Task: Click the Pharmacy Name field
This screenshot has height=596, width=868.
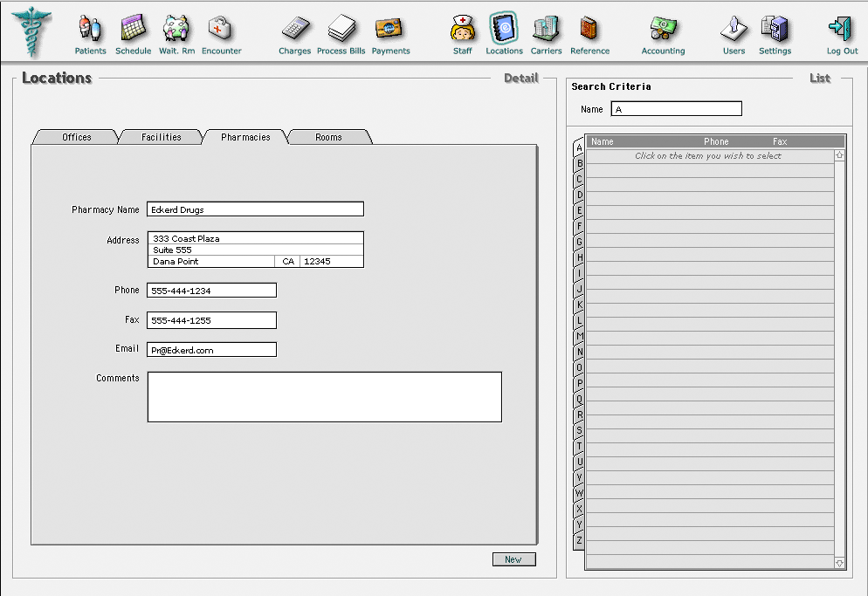Action: point(255,209)
